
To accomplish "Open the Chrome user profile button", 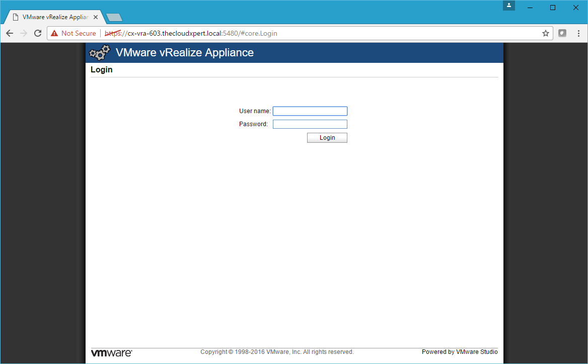I will (x=509, y=6).
